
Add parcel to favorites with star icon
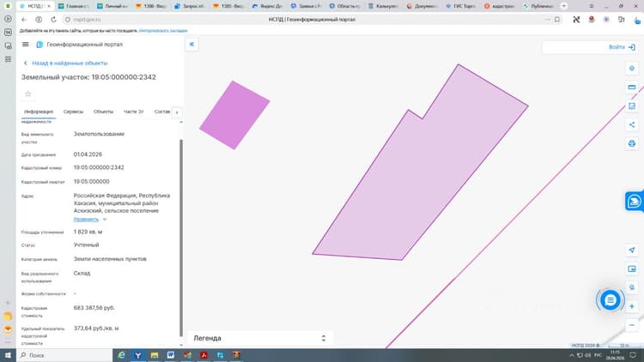coord(28,94)
